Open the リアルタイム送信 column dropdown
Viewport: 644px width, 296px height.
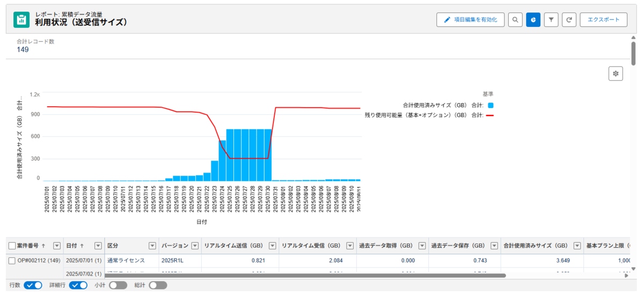click(272, 246)
